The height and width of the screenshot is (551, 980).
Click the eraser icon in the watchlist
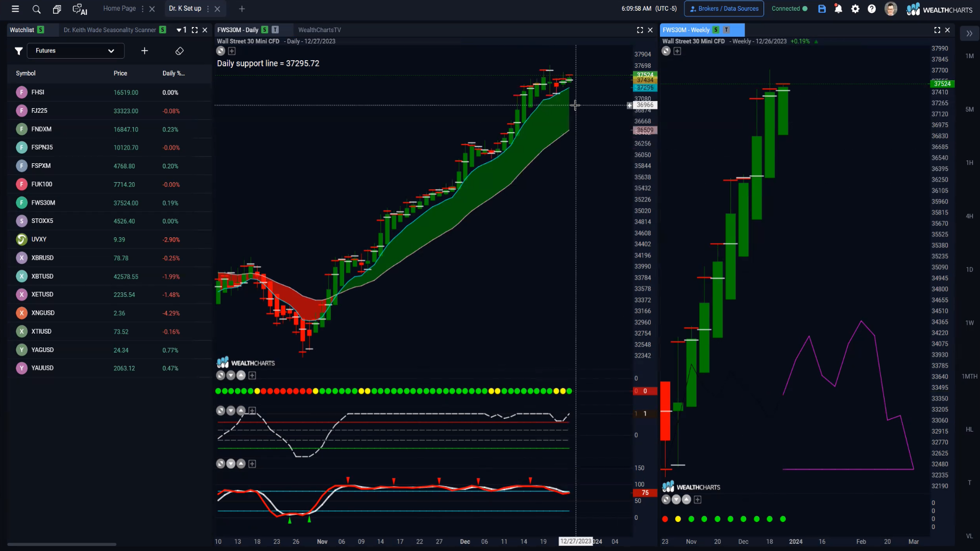pos(179,51)
